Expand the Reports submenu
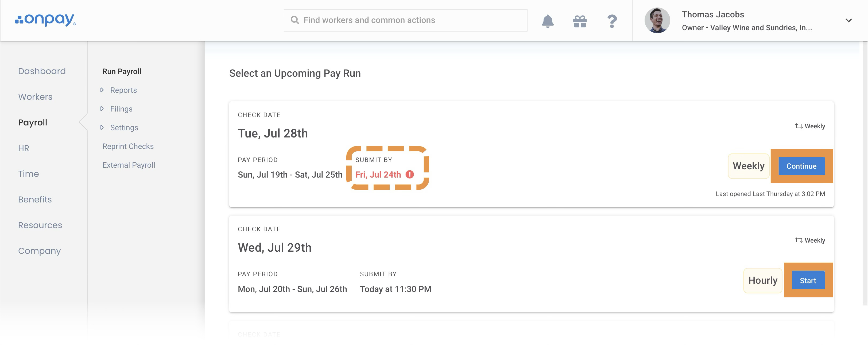The image size is (868, 345). (102, 90)
